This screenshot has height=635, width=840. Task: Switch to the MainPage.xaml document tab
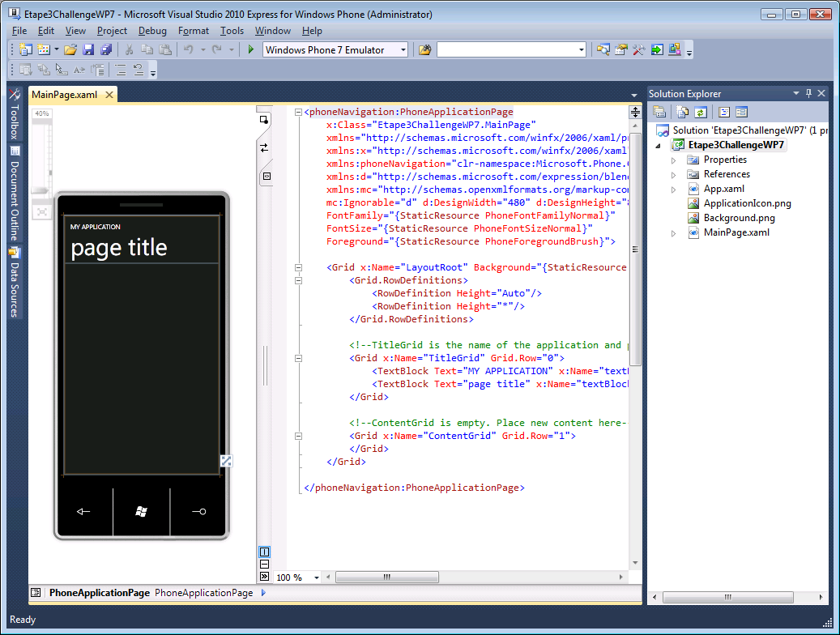(65, 95)
